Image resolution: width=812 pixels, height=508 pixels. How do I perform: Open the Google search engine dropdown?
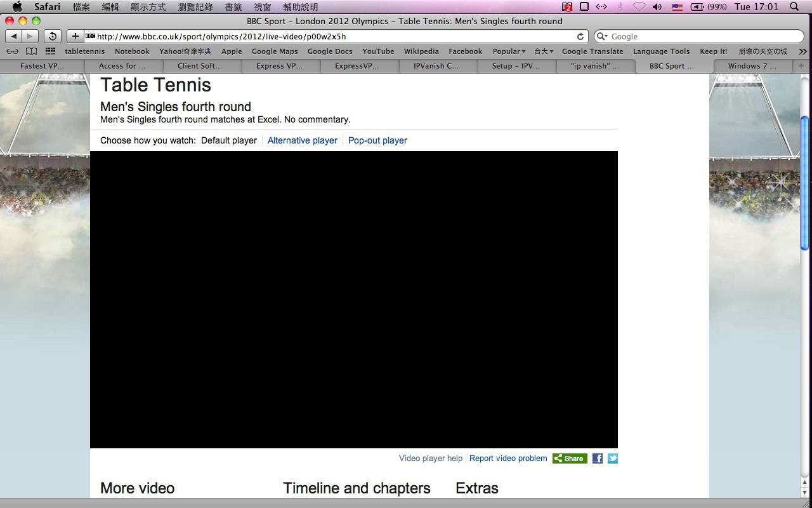pyautogui.click(x=603, y=36)
